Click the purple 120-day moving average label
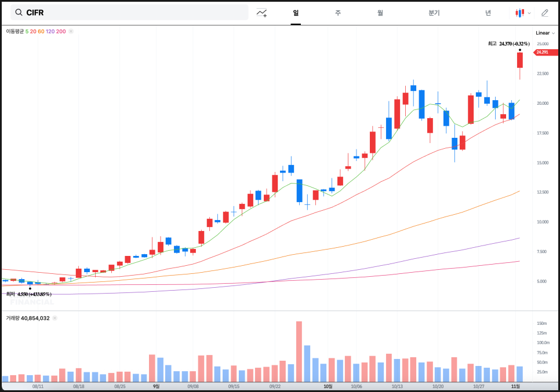Screen dimensions: 560x392 coord(50,31)
